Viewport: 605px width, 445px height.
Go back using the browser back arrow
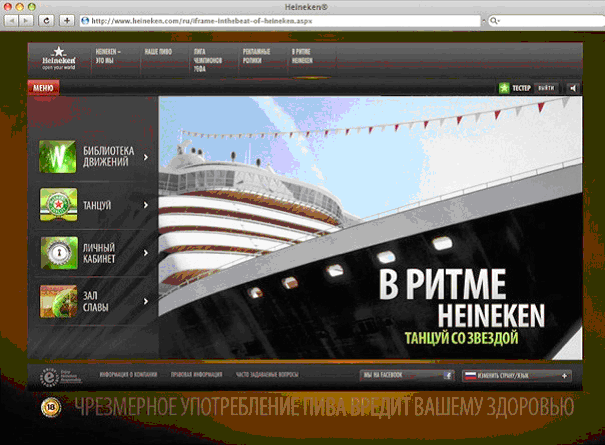coord(13,20)
